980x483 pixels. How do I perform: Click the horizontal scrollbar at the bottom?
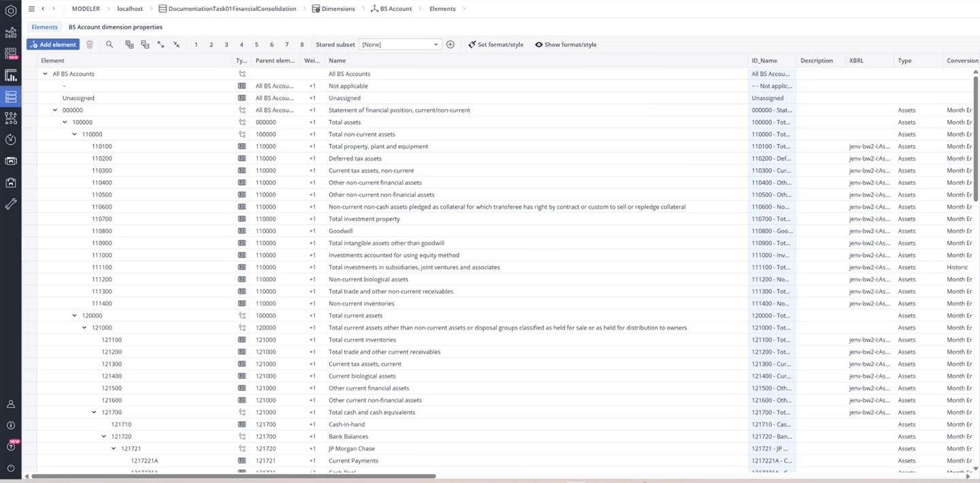[233, 476]
